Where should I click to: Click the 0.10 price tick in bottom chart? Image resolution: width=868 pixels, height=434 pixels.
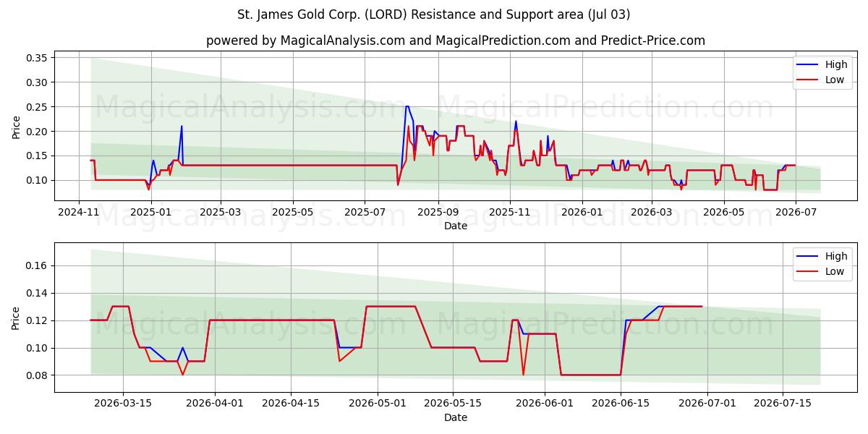click(37, 348)
